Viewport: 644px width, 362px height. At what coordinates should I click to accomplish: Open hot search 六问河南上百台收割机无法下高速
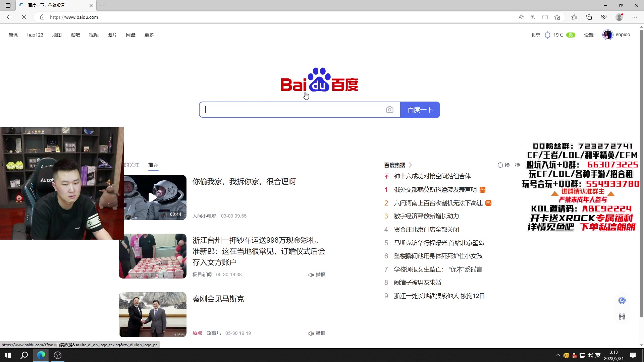point(438,203)
